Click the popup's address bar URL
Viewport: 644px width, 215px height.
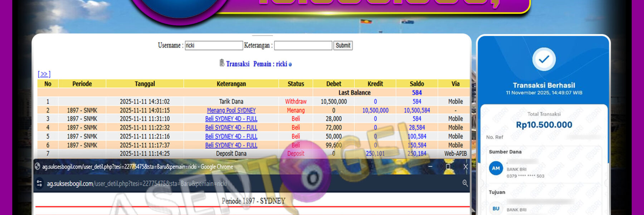[x=137, y=183]
